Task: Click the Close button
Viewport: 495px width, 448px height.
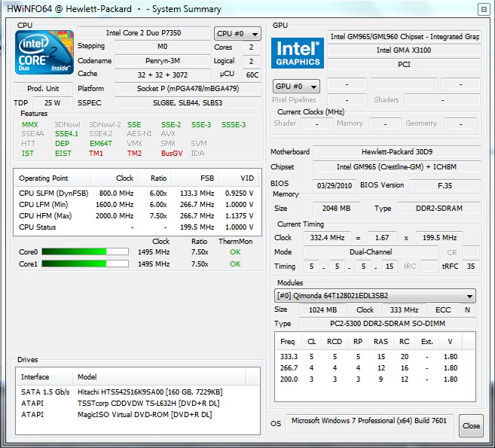Action: [x=471, y=425]
